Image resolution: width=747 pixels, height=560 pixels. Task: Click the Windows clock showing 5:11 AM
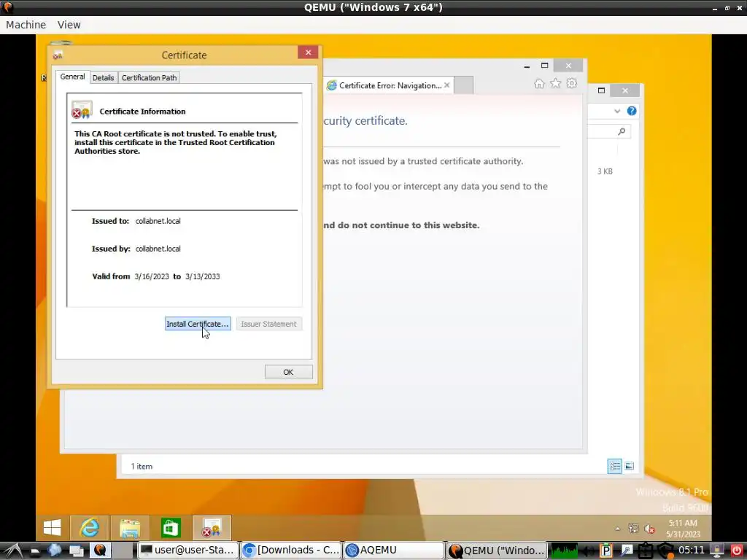[x=683, y=523]
